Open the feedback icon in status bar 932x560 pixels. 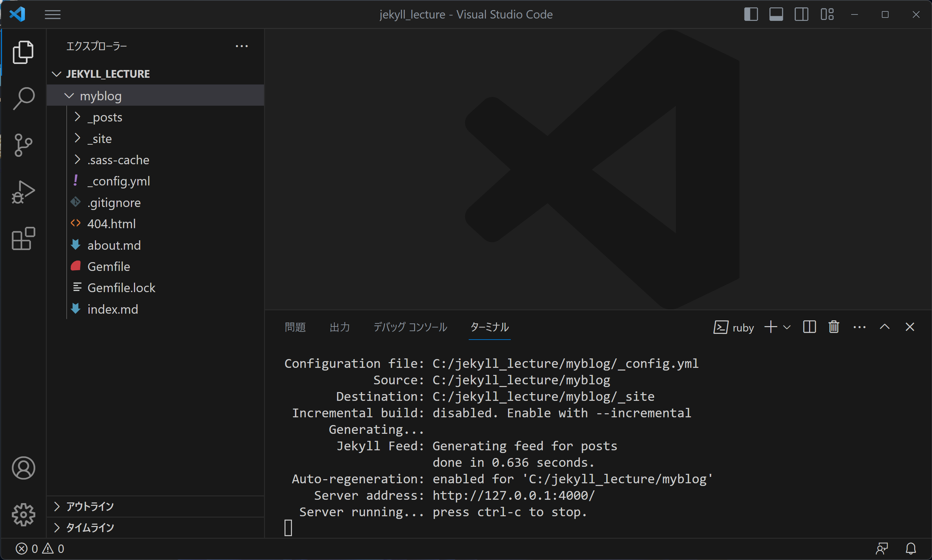[882, 549]
